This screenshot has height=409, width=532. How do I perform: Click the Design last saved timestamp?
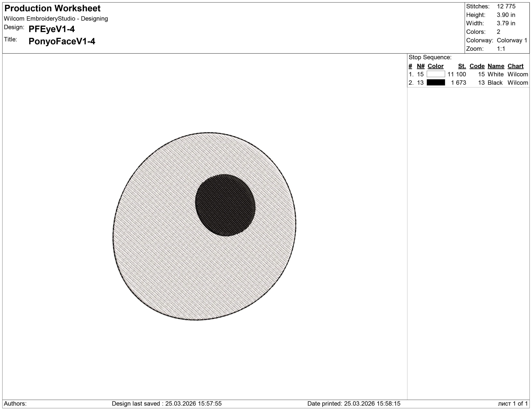(x=167, y=404)
